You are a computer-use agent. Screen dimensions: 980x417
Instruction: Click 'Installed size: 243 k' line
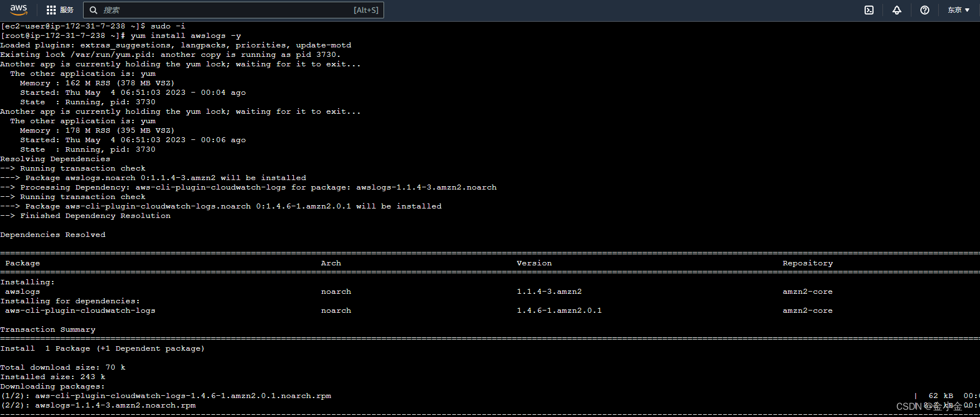click(53, 377)
